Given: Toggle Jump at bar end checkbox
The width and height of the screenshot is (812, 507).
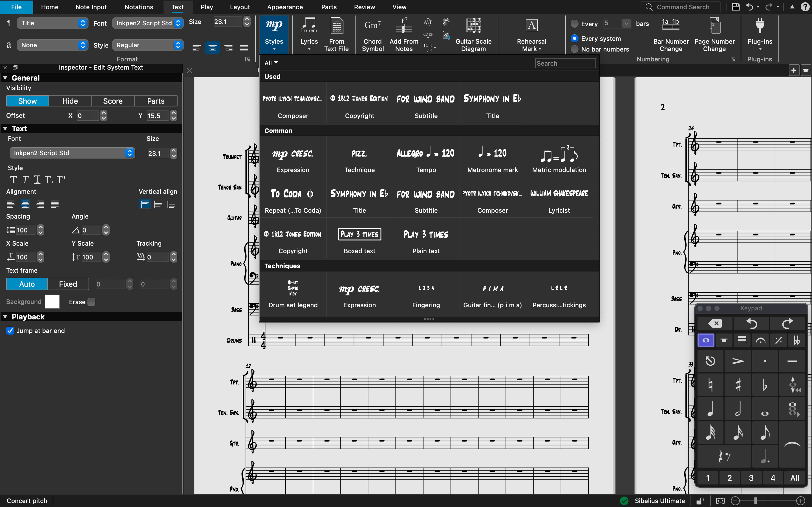Looking at the screenshot, I should click(x=10, y=331).
